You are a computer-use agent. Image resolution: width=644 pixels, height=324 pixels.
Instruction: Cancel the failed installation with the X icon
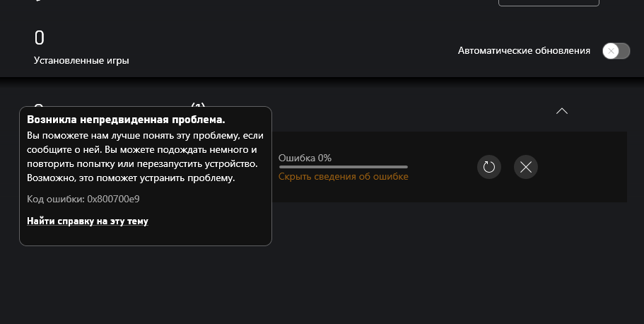tap(526, 167)
